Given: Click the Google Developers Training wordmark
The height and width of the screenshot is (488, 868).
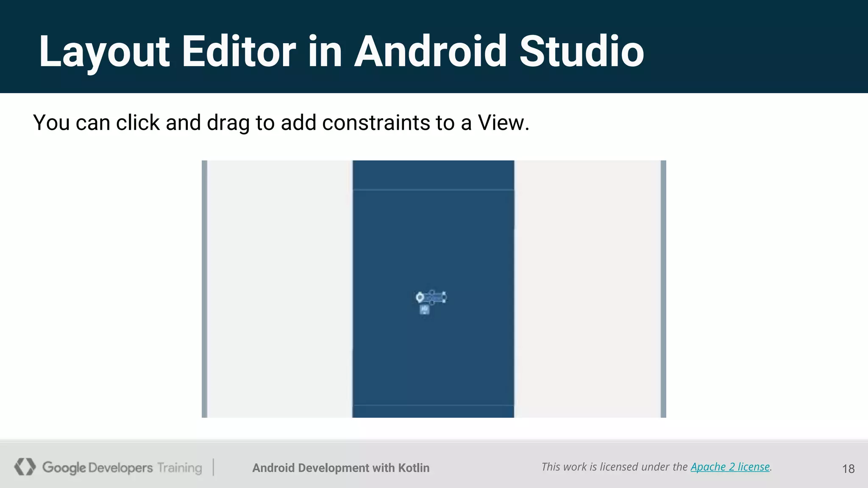Looking at the screenshot, I should (x=122, y=468).
